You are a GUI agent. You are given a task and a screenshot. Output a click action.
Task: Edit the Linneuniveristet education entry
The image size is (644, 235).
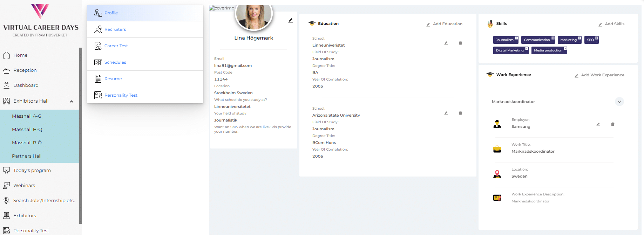446,43
